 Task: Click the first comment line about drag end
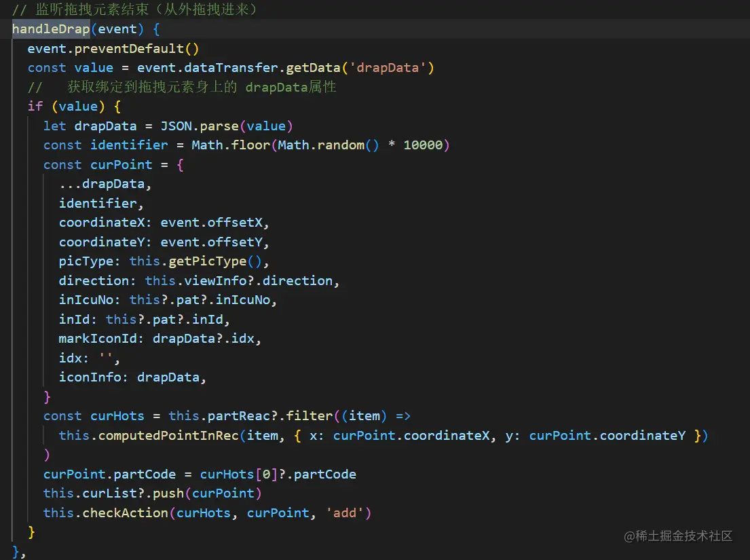134,10
